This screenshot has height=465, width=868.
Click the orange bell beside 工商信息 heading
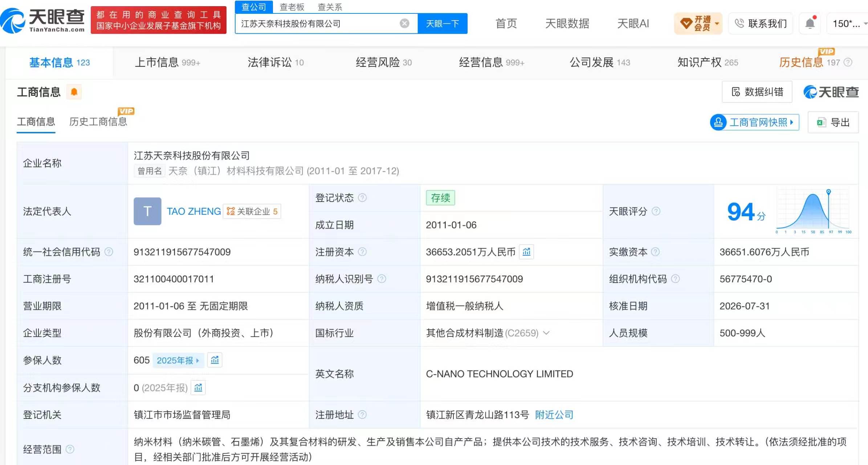click(x=74, y=92)
